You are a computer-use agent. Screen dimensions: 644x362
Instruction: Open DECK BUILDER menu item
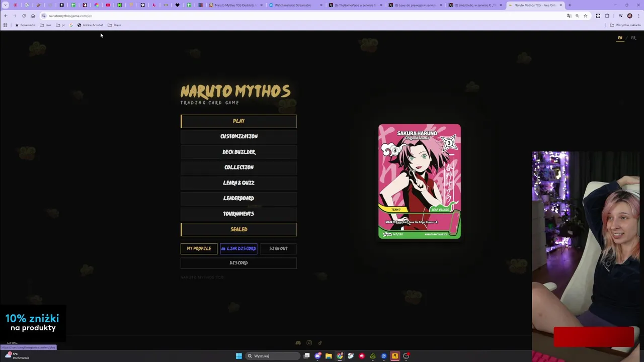pos(238,152)
